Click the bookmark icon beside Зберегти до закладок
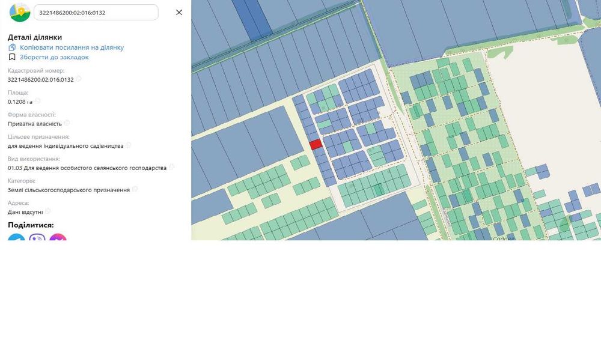This screenshot has height=364, width=601. (x=12, y=57)
